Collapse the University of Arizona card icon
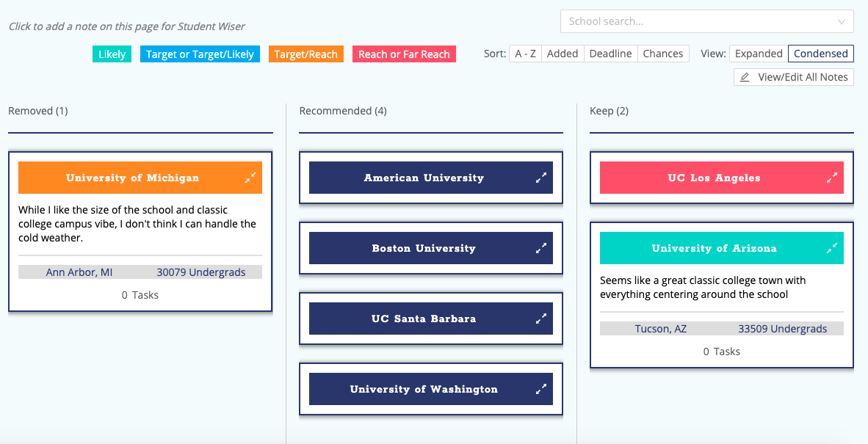This screenshot has width=868, height=444. coord(832,248)
